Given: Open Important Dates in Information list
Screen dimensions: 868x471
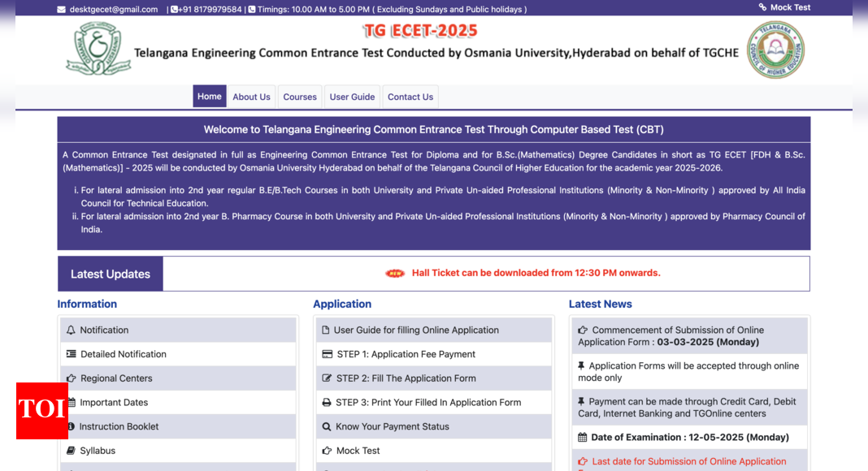Looking at the screenshot, I should click(114, 403).
